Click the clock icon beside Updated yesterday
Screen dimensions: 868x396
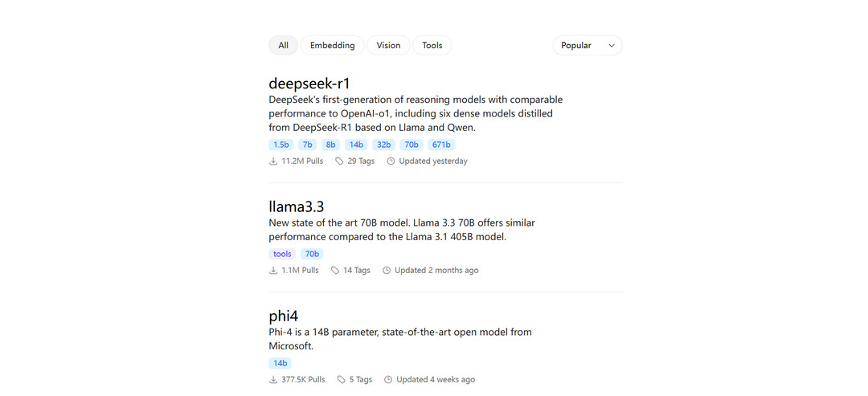coord(391,161)
